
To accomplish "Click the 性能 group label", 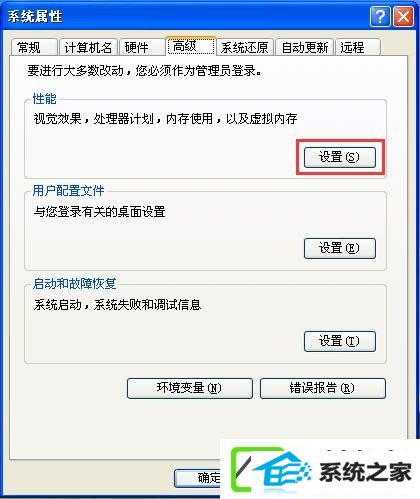I will coord(44,99).
